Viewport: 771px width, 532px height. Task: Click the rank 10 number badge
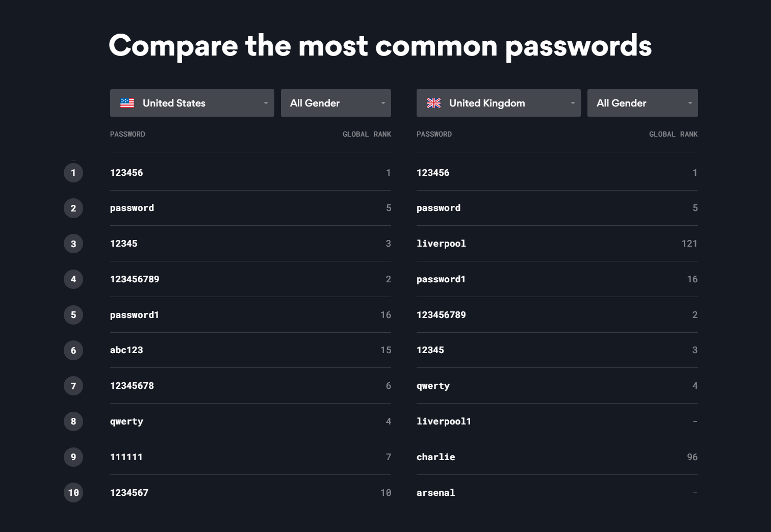(x=73, y=493)
